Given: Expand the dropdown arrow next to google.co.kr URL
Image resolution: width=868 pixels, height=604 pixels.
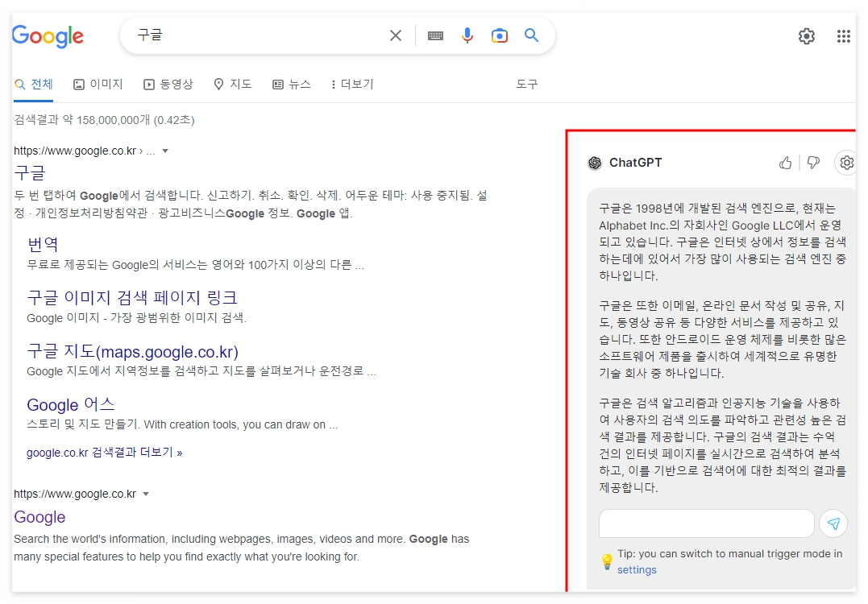Looking at the screenshot, I should click(x=164, y=151).
